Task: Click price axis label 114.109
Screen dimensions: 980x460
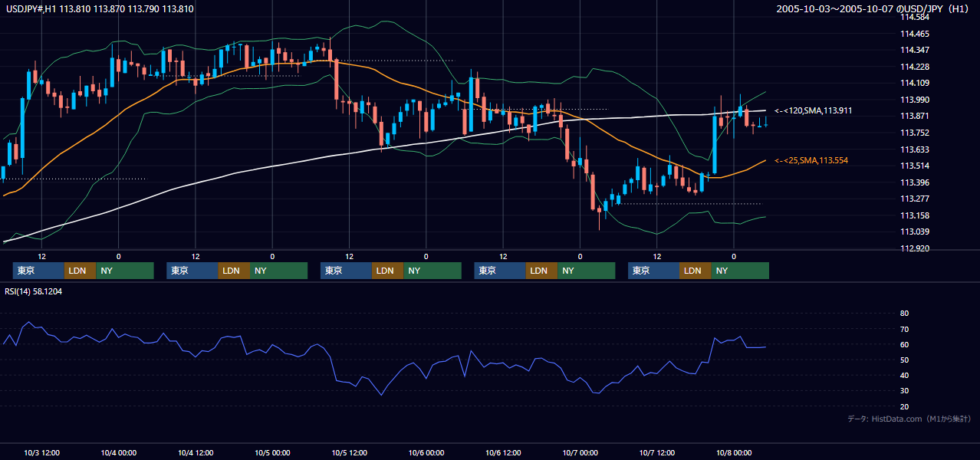Action: (x=914, y=83)
